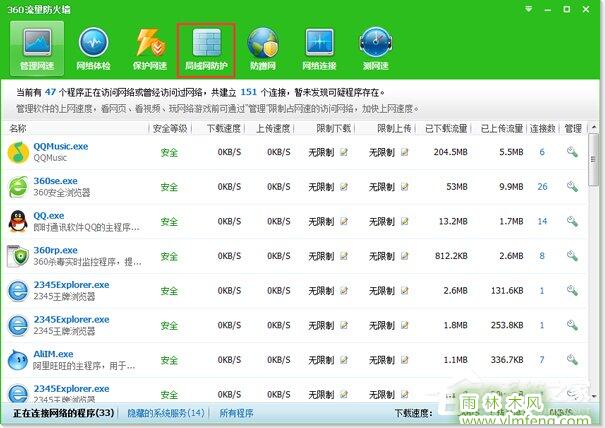Open the manage tool for AliIM.exe

coord(572,360)
